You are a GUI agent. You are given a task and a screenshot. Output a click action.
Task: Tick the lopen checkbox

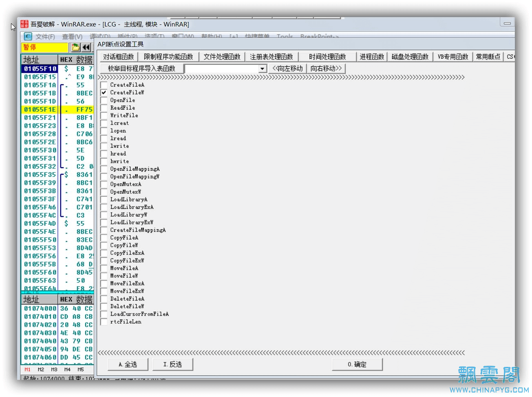[x=104, y=131]
